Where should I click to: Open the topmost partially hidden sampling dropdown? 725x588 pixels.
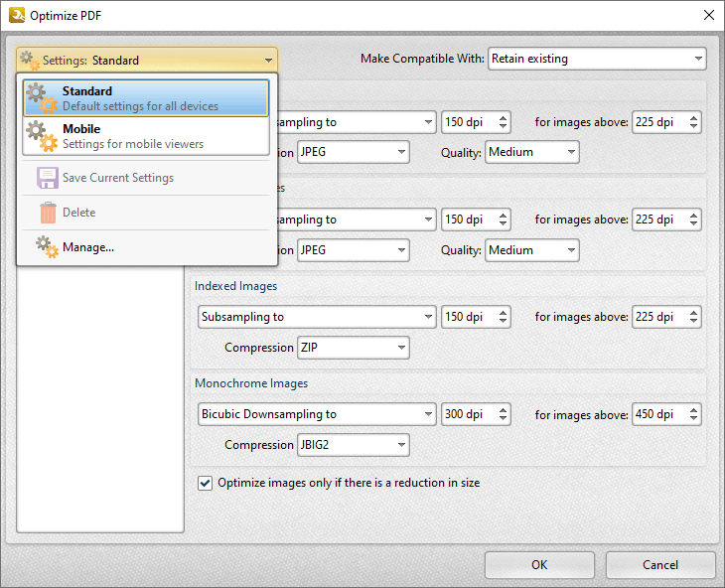coord(357,122)
